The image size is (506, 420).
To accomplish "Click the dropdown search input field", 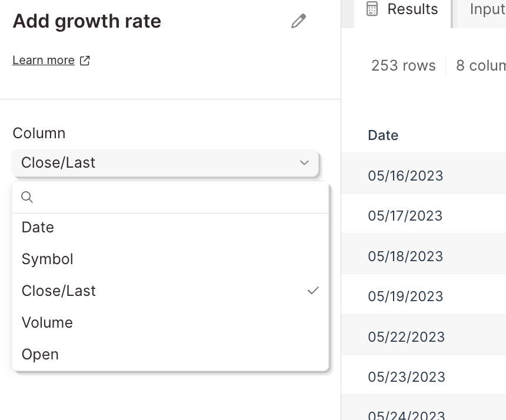I will point(170,197).
